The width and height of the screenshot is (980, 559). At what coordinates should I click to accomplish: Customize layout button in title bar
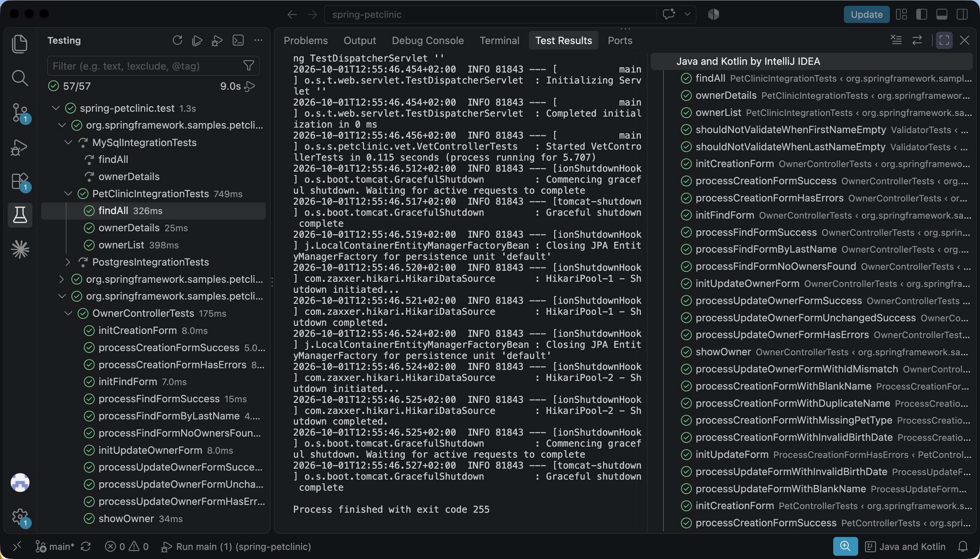(901, 14)
